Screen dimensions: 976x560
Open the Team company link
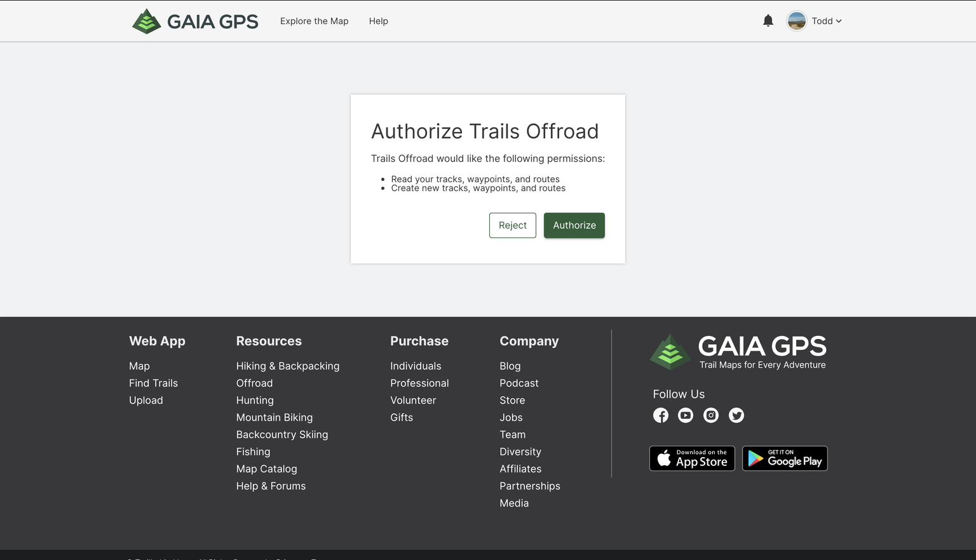tap(512, 435)
